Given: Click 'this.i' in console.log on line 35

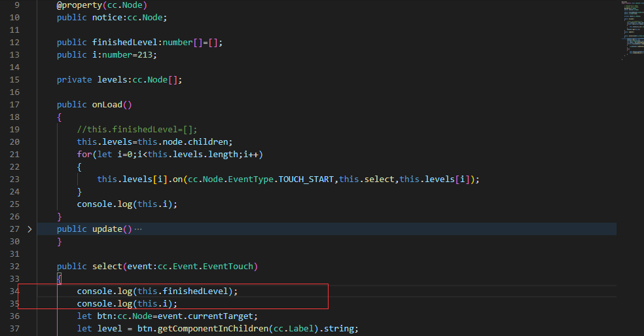Looking at the screenshot, I should pos(152,303).
